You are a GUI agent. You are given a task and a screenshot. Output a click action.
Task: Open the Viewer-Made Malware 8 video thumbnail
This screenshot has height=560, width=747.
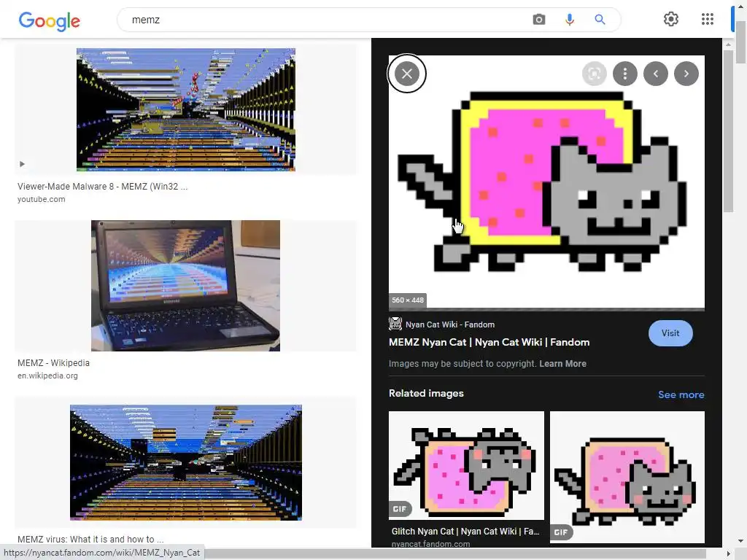(x=186, y=109)
